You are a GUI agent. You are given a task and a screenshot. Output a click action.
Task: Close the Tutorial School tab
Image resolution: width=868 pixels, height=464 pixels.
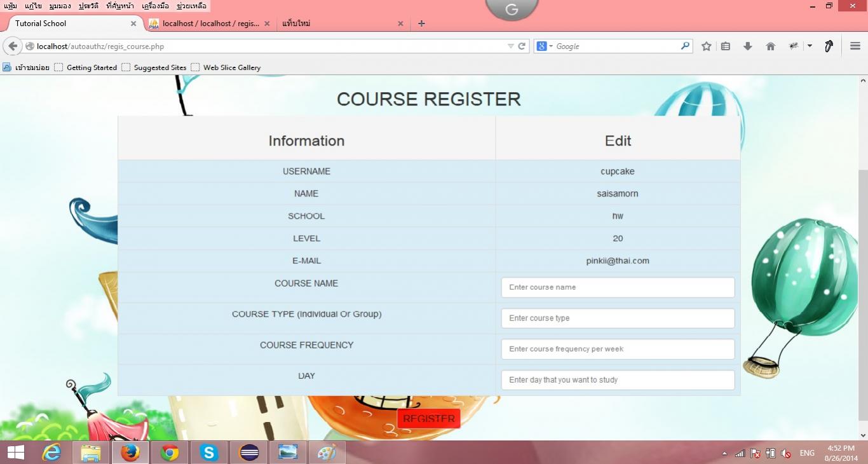click(x=133, y=24)
